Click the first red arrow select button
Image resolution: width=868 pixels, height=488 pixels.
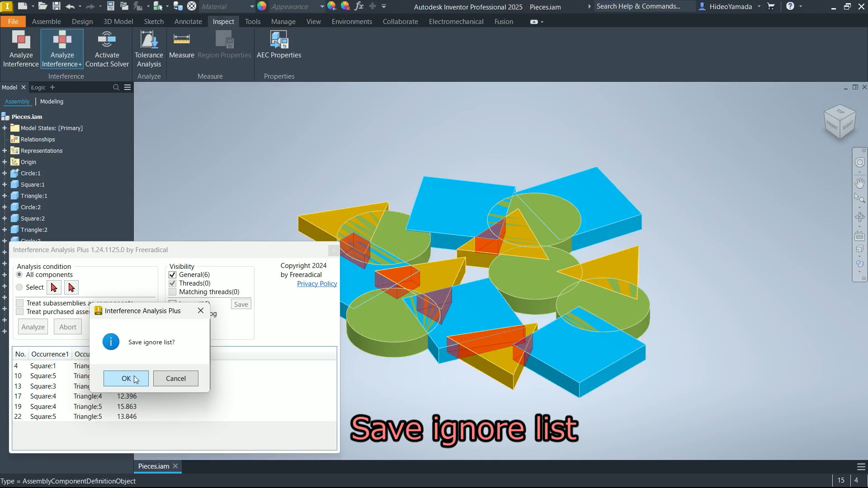click(54, 287)
